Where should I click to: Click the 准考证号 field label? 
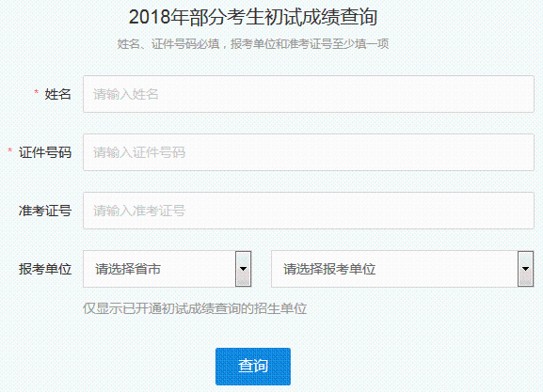click(45, 211)
